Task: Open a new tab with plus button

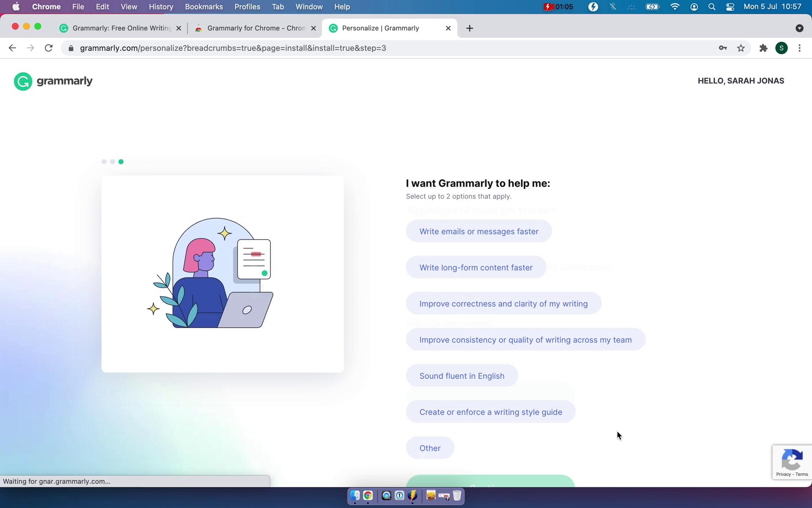Action: (x=469, y=28)
